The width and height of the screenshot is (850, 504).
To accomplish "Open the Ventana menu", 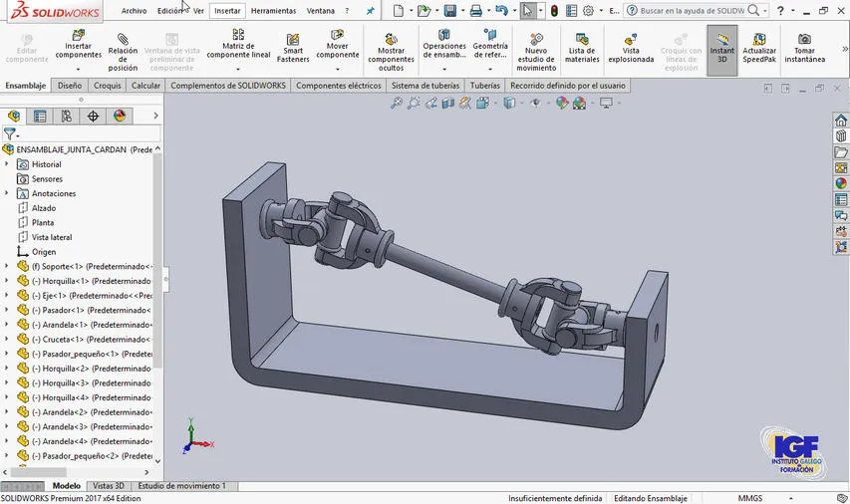I will coord(321,11).
